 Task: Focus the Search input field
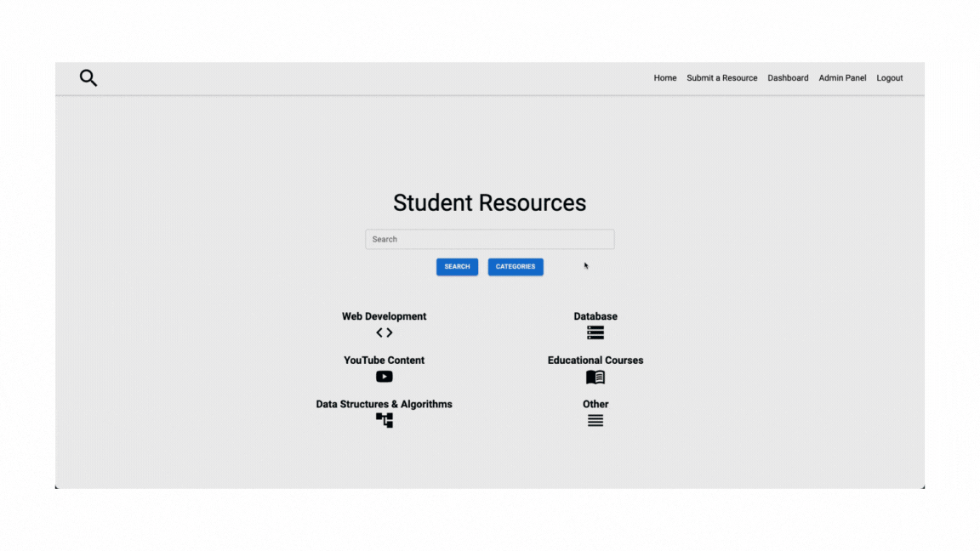click(x=490, y=239)
